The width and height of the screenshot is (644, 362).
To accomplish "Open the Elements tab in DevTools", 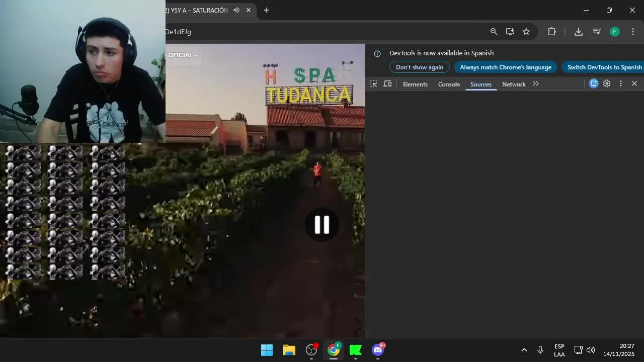I will point(415,84).
